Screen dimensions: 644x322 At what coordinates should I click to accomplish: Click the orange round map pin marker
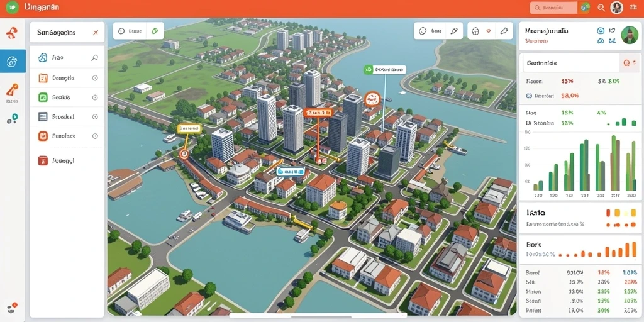pos(372,99)
